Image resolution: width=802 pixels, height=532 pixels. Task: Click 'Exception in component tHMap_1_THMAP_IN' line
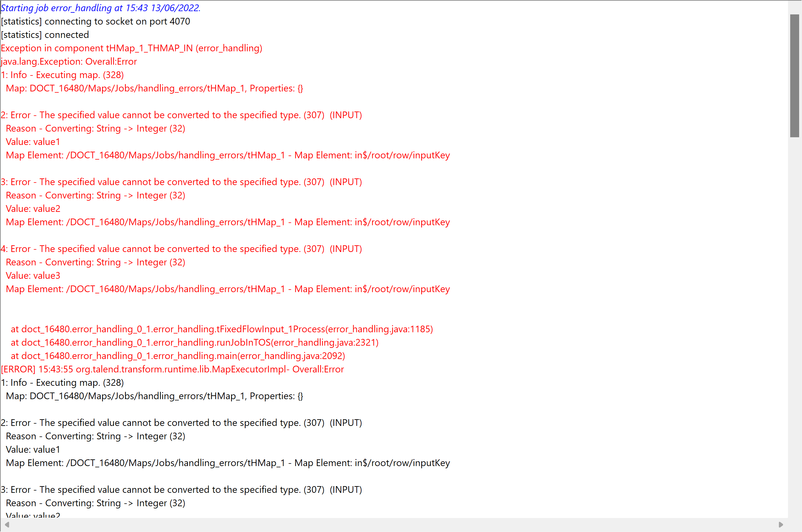pos(131,48)
